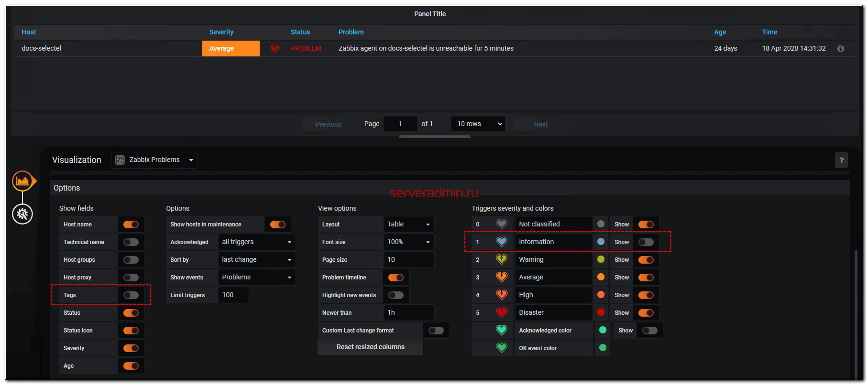Toggle the Problem timeline switch
Screen dimensions: 868x385
point(396,278)
